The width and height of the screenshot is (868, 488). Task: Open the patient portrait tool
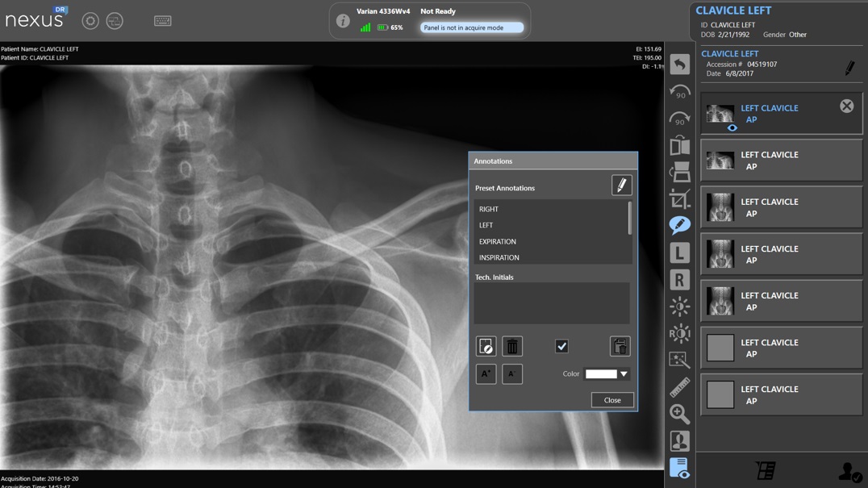[680, 441]
